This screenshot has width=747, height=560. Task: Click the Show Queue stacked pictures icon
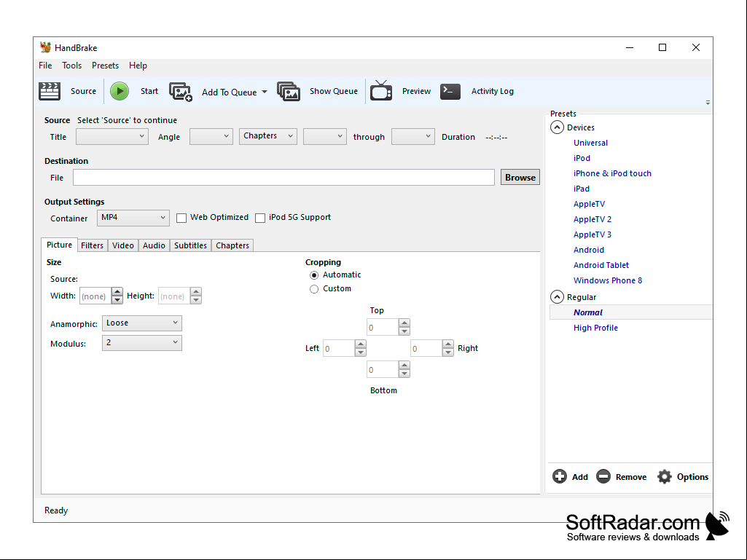pyautogui.click(x=289, y=91)
